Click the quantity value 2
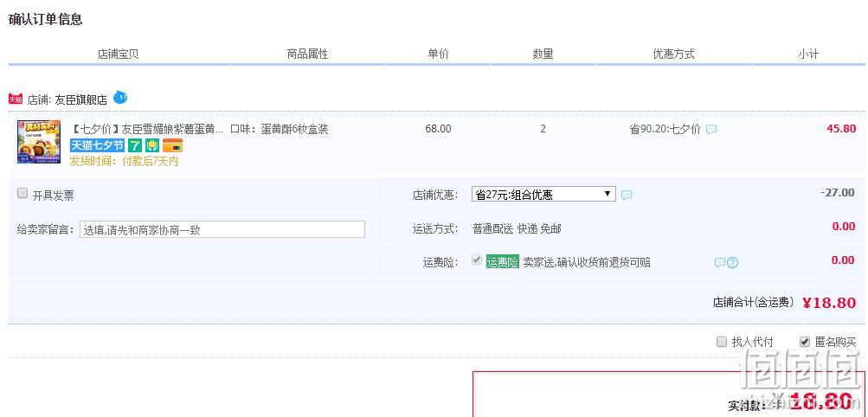 [543, 129]
